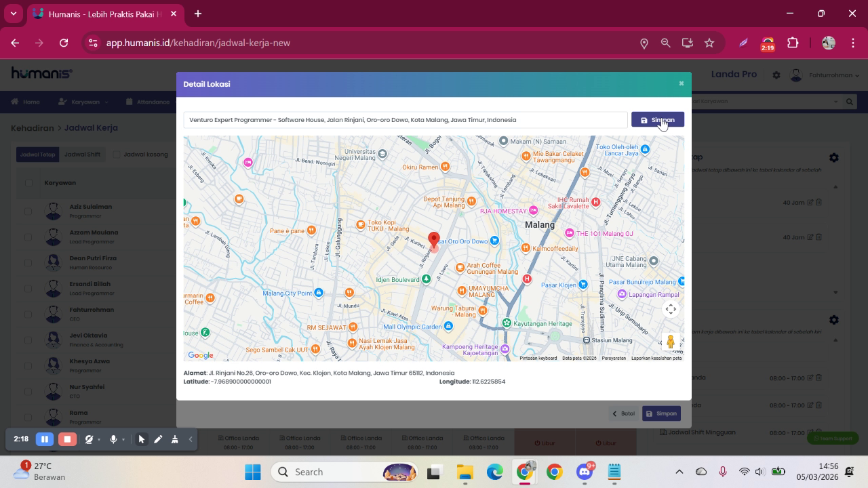This screenshot has width=868, height=488.
Task: Click the edit icon of first 40 Jam row
Action: pos(810,202)
